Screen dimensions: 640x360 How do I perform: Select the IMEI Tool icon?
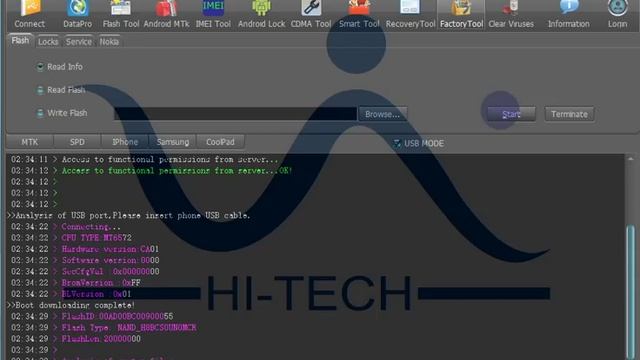(x=213, y=14)
